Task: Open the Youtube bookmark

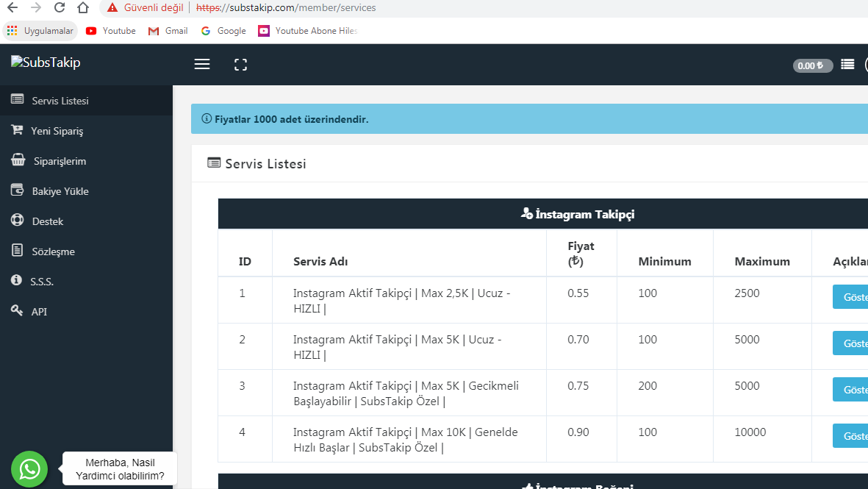Action: click(111, 31)
